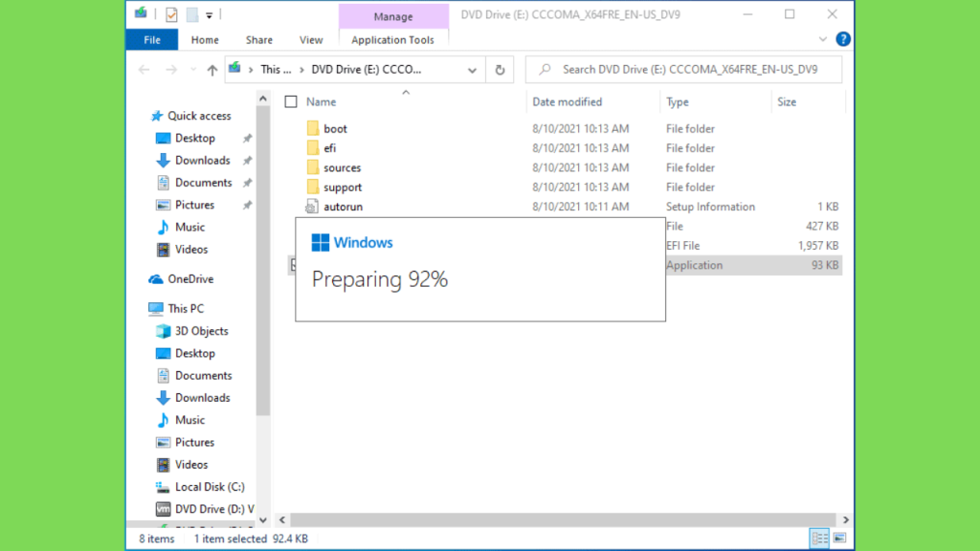Sort by the Size column header

click(x=787, y=101)
